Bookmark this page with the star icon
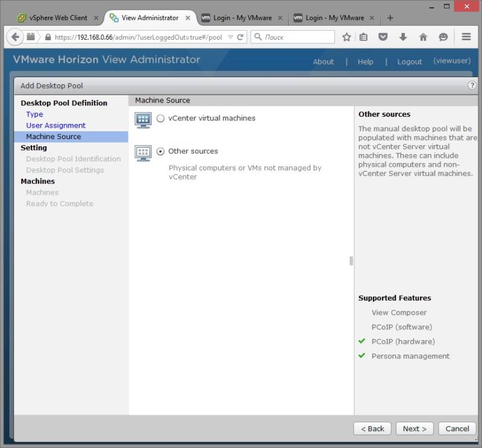This screenshot has width=482, height=448. click(x=346, y=37)
